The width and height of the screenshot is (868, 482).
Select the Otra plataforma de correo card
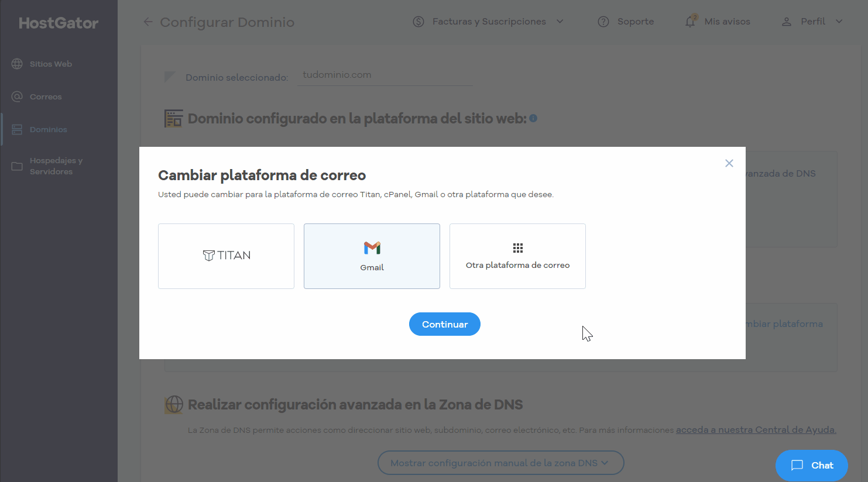click(x=517, y=256)
